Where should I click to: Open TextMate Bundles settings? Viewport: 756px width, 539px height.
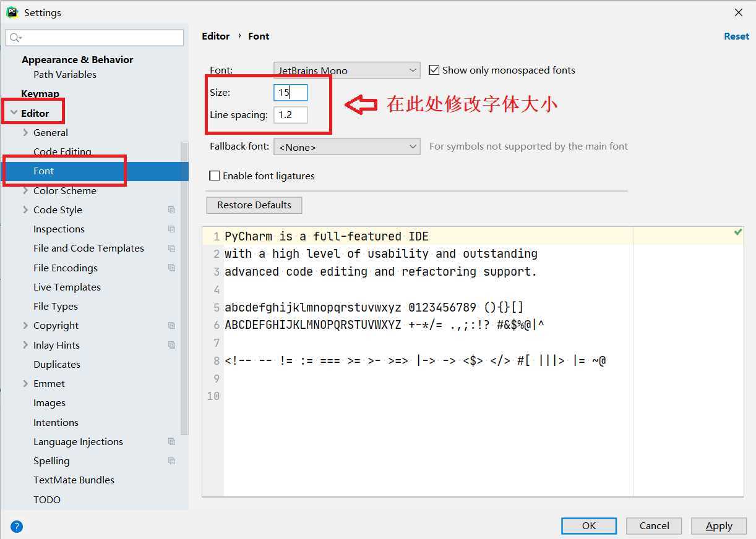[x=74, y=480]
